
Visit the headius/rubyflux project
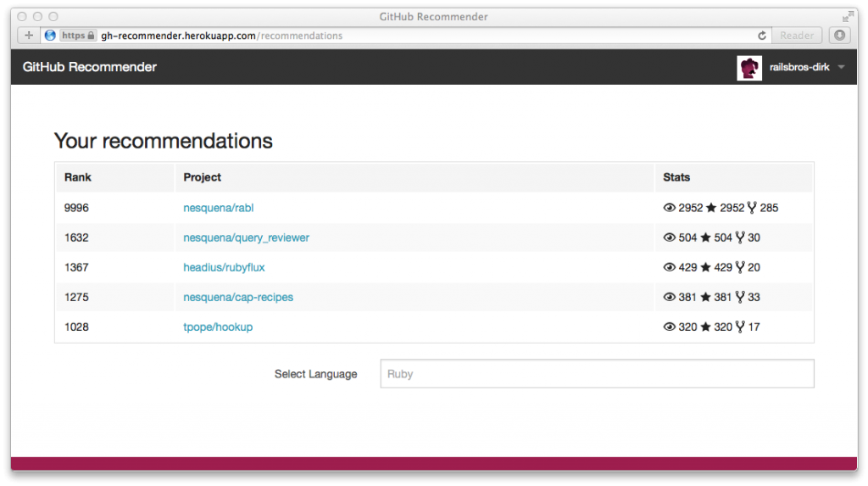224,268
